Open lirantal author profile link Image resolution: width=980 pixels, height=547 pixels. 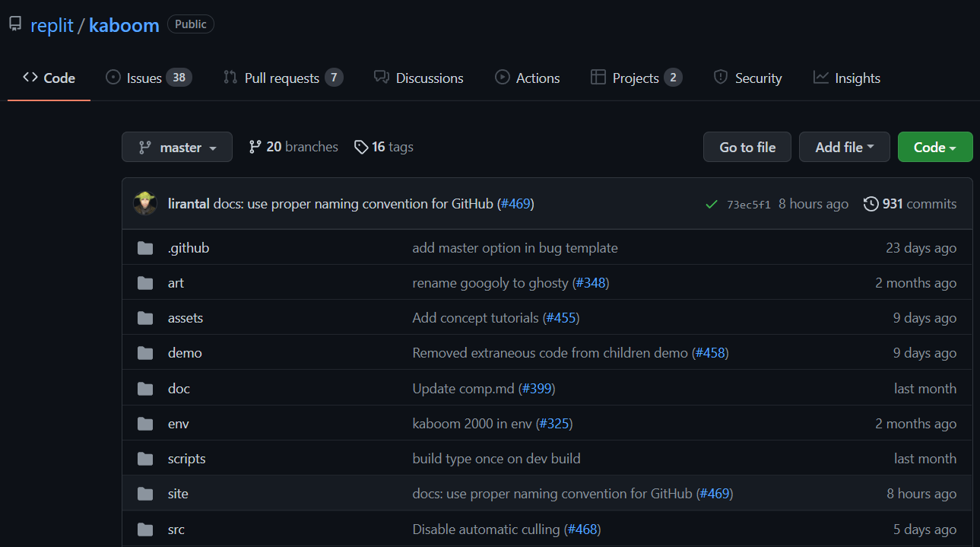click(x=189, y=204)
